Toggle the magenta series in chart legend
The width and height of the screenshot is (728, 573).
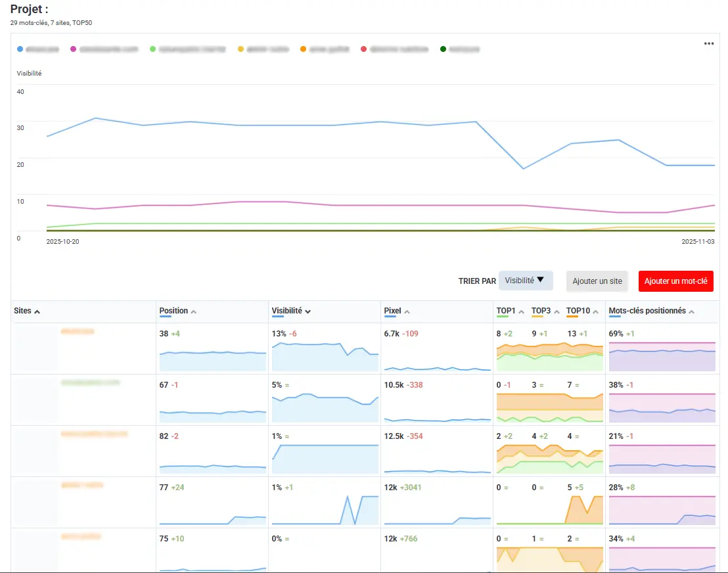[105, 49]
